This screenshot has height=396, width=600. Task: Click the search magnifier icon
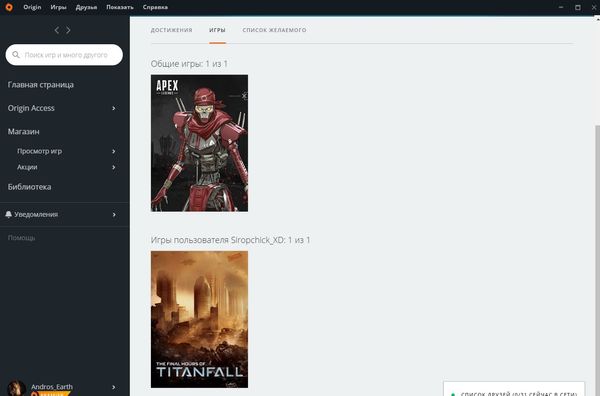pyautogui.click(x=16, y=55)
